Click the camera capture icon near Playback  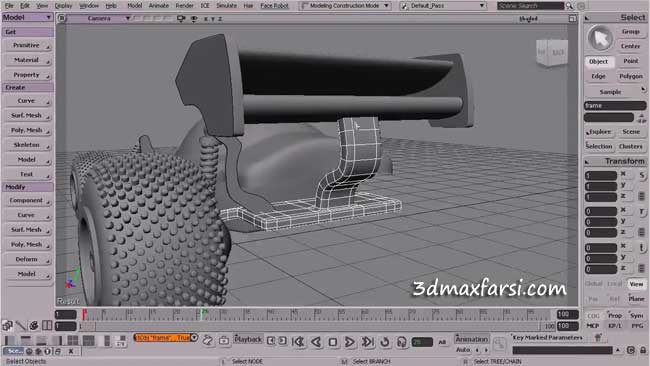coord(224,341)
